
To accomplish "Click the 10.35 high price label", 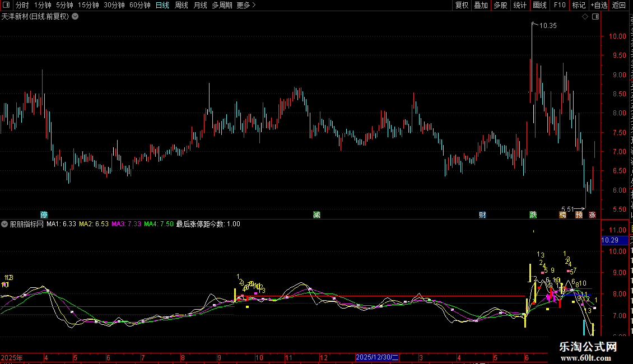I will click(x=548, y=26).
